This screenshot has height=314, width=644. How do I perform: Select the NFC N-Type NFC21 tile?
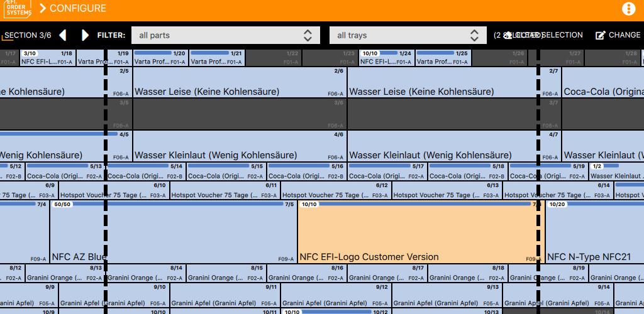point(595,232)
